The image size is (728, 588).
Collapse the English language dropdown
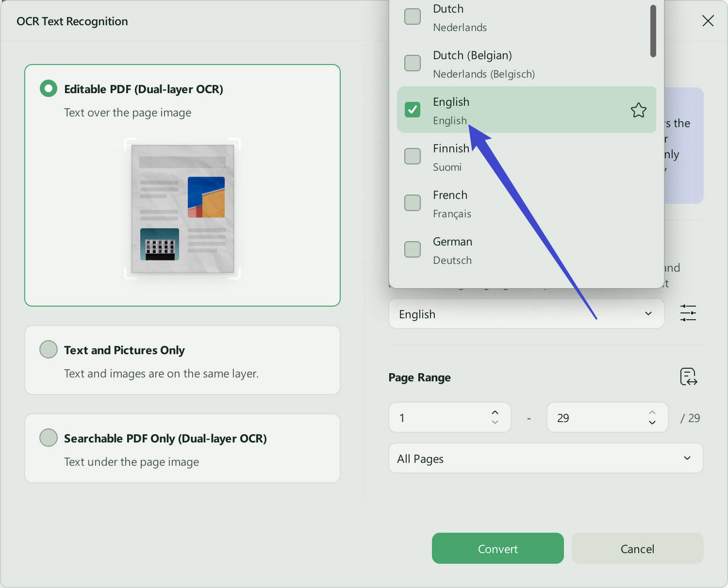tap(526, 314)
